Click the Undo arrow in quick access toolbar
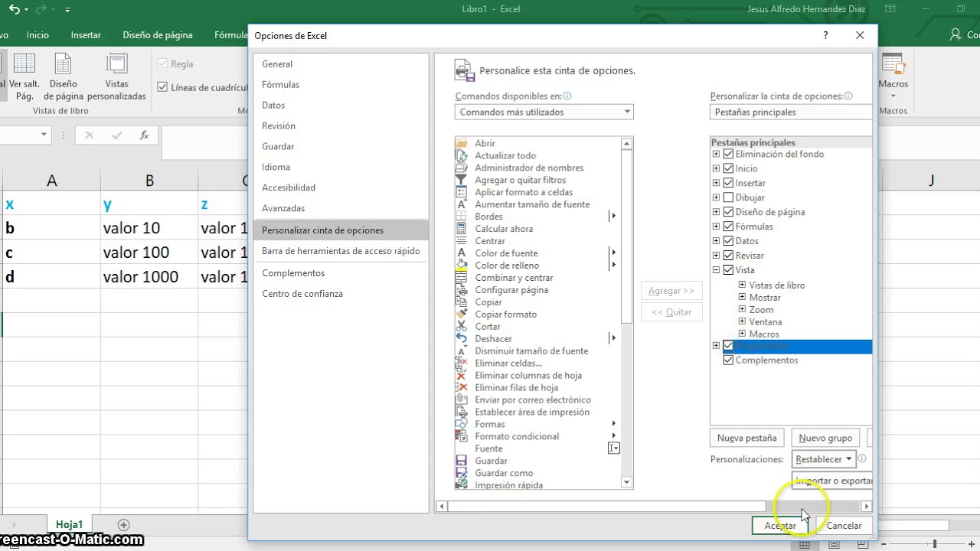The image size is (980, 551). (x=14, y=9)
